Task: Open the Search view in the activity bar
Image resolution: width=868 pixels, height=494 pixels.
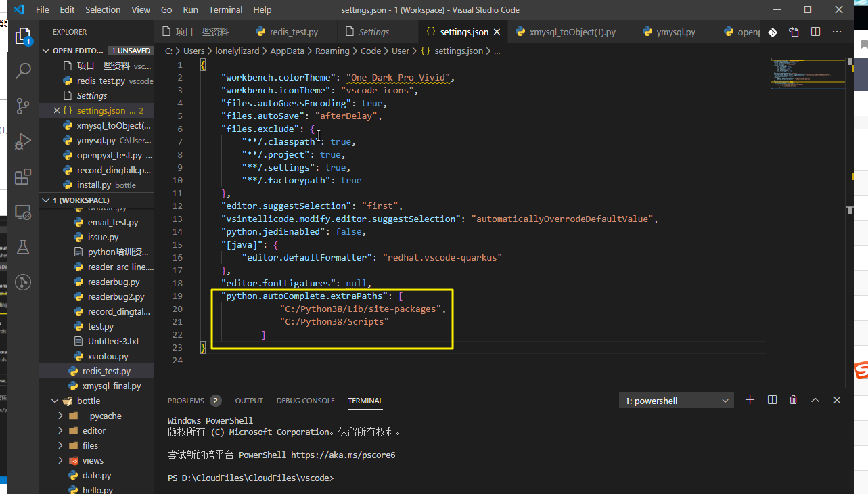Action: (x=23, y=71)
